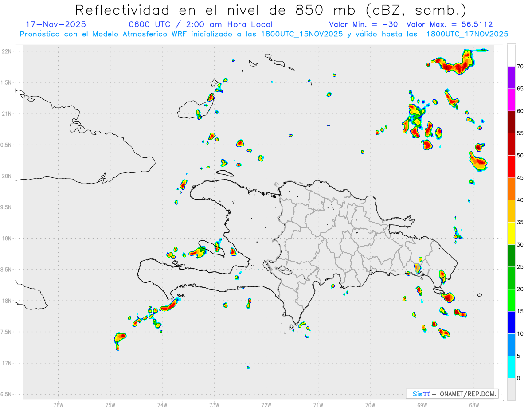Click the purple 65-70 dBZ color swatch

click(x=511, y=77)
